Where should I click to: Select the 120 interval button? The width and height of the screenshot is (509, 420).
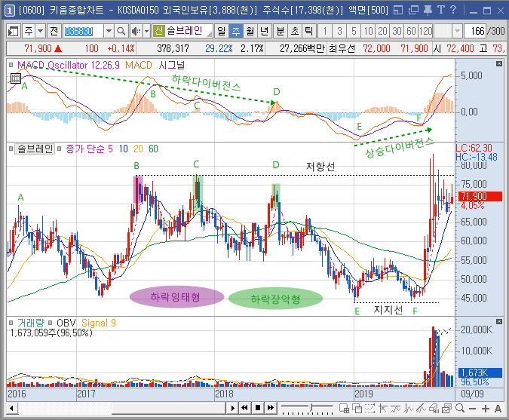[425, 31]
